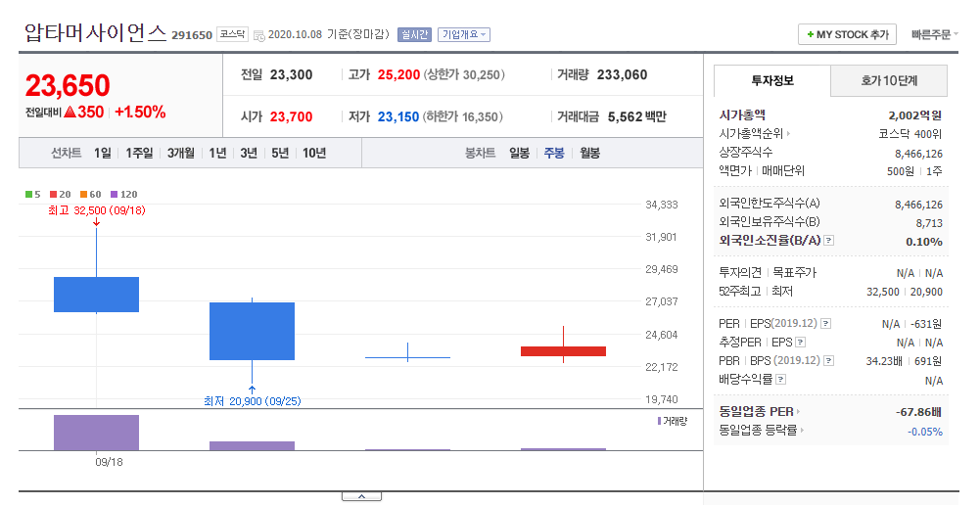This screenshot has height=505, width=980.
Task: Click the 09/18 purple volume bar
Action: tap(96, 433)
